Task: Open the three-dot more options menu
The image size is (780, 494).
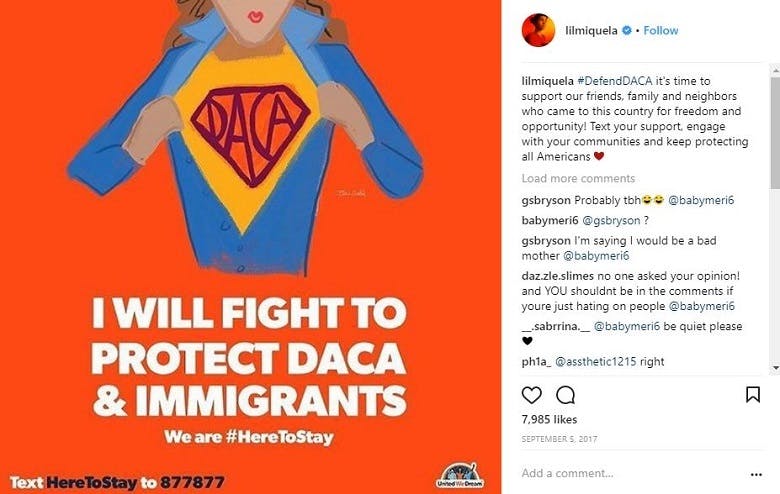Action: point(756,475)
